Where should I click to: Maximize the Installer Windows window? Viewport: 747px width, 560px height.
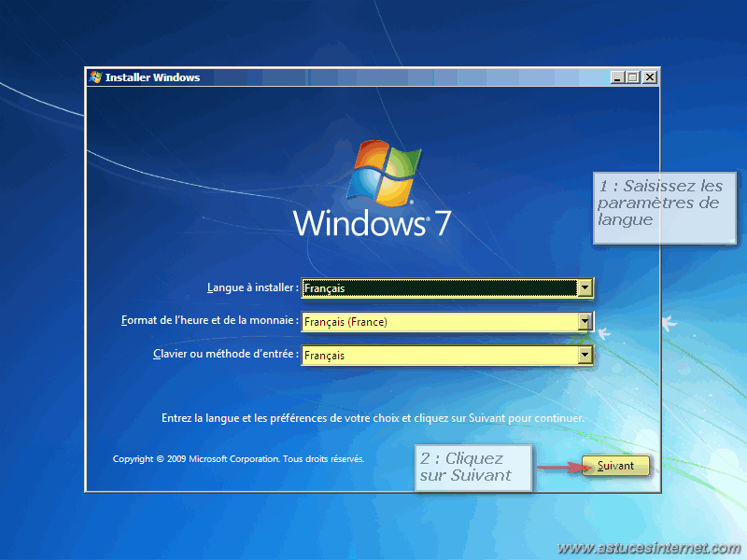click(633, 77)
